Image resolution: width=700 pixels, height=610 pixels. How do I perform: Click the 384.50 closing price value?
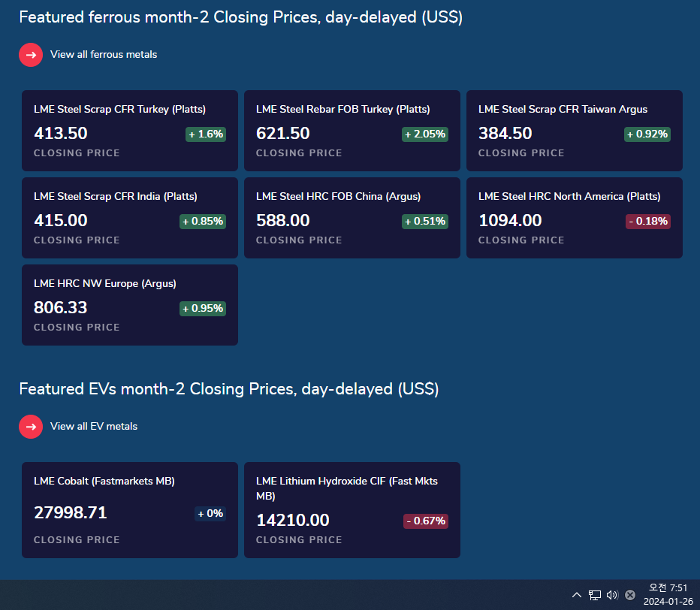tap(505, 134)
